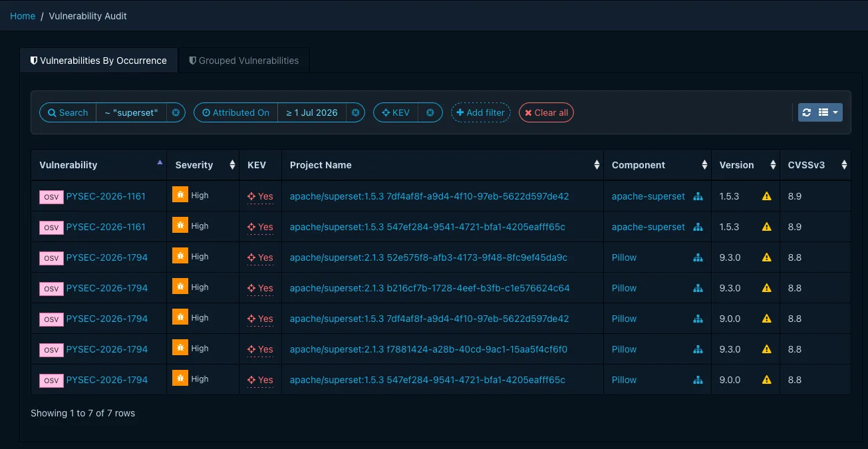Click dependency graph icon in f7881424 row
The width and height of the screenshot is (868, 449).
click(698, 349)
